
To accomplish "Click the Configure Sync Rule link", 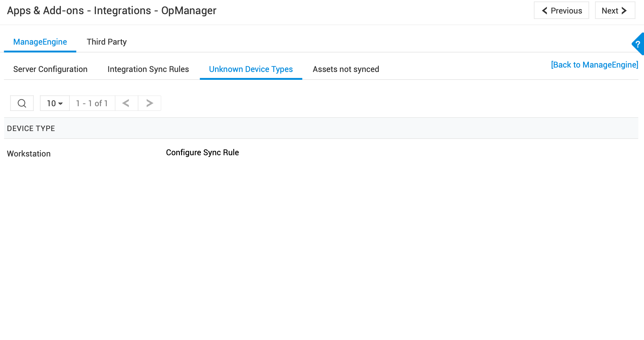I will tap(202, 152).
